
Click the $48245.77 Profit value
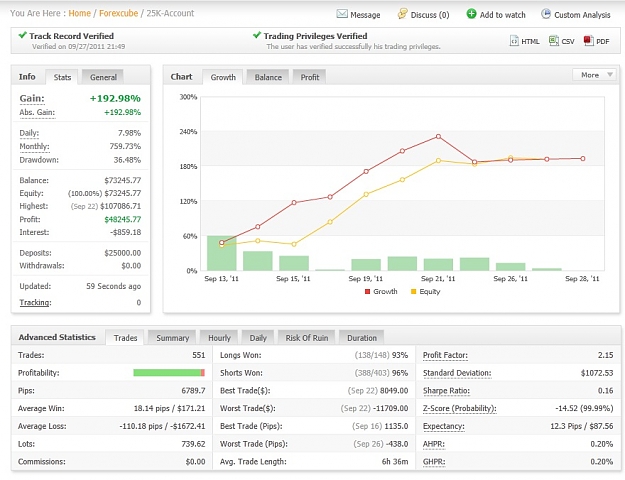pos(122,219)
